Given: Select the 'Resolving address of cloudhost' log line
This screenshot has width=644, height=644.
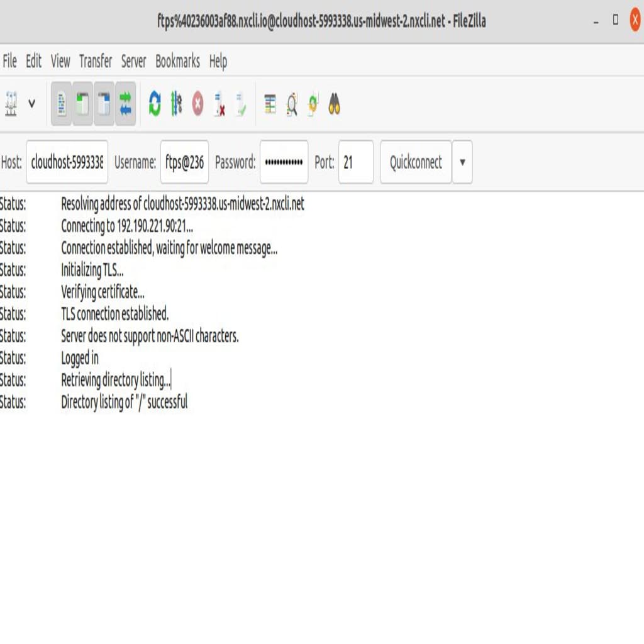Looking at the screenshot, I should point(182,204).
